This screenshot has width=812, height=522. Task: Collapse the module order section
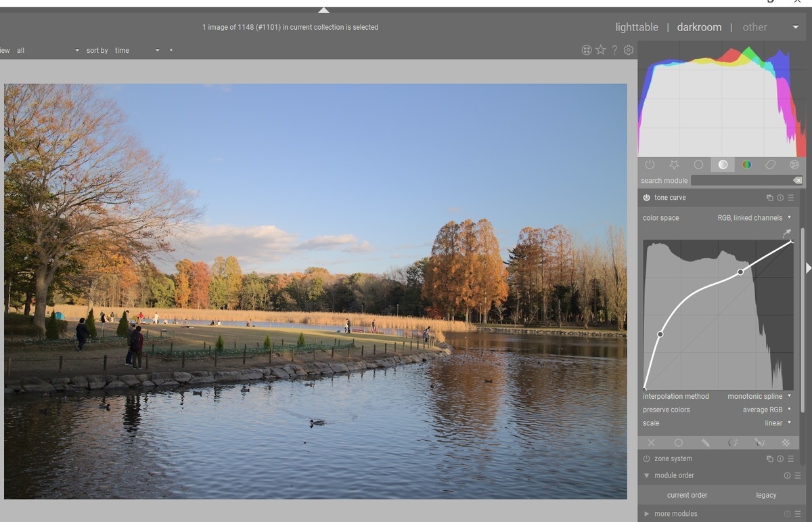point(646,475)
